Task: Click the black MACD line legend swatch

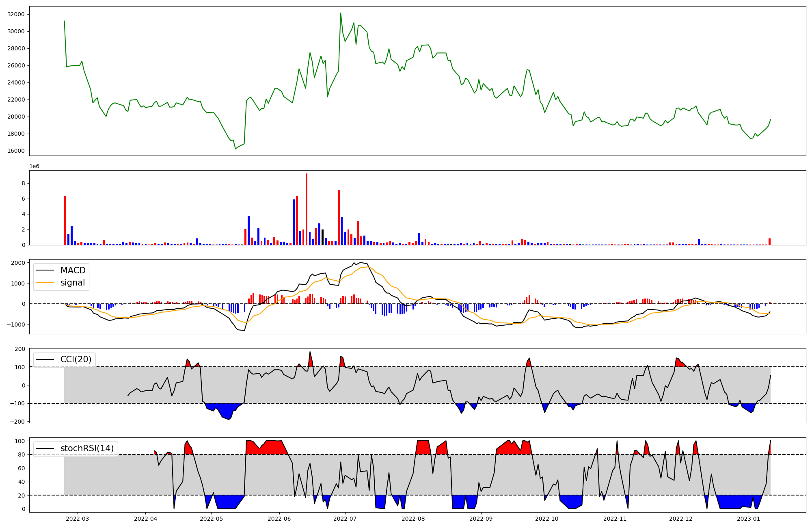Action: click(x=45, y=270)
